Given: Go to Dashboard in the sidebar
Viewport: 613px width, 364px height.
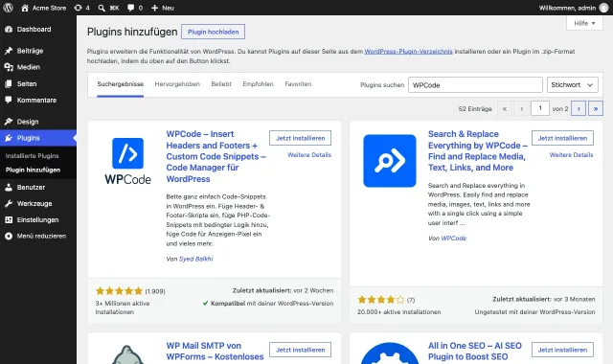Looking at the screenshot, I should [x=38, y=30].
